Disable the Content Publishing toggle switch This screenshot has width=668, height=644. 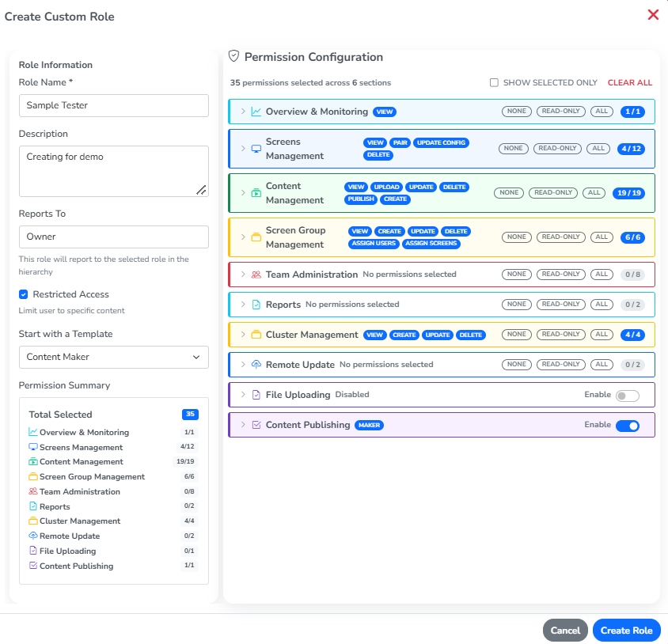[x=628, y=426]
